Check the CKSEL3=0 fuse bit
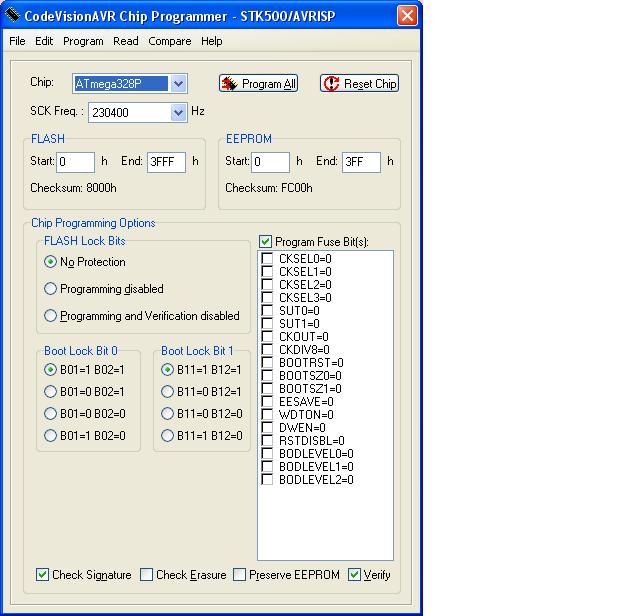Image resolution: width=640 pixels, height=616 pixels. [267, 298]
